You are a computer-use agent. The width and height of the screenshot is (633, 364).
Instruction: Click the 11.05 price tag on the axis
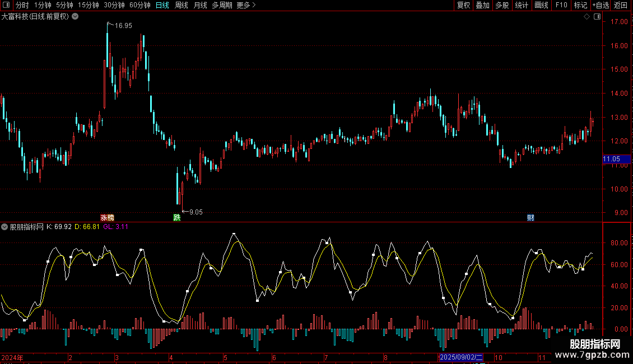pyautogui.click(x=616, y=159)
